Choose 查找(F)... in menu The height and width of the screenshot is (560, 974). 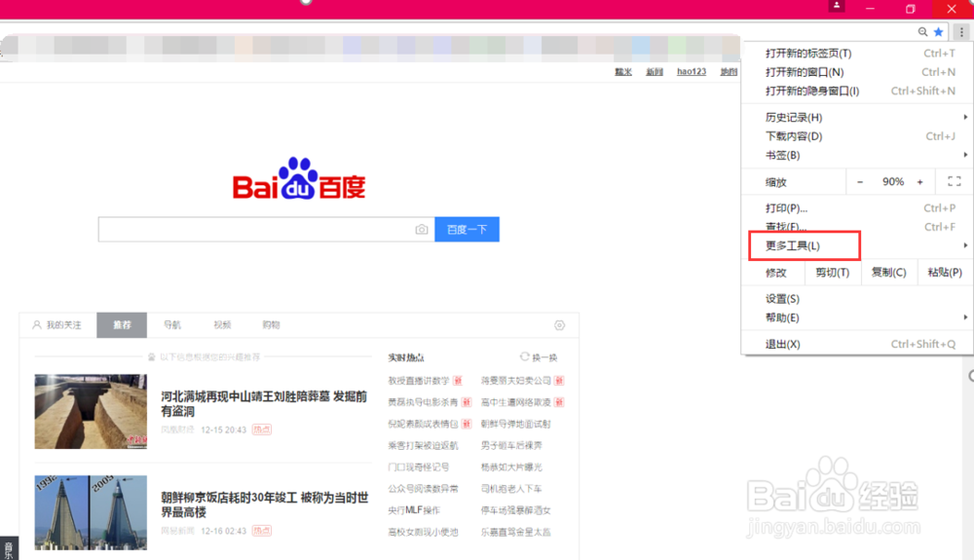[x=857, y=227]
